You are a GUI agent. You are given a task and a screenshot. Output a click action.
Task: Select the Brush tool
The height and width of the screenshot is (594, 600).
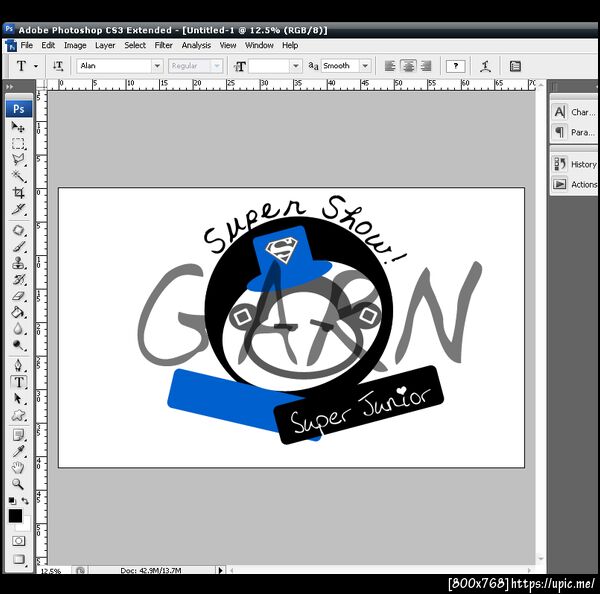[x=18, y=247]
